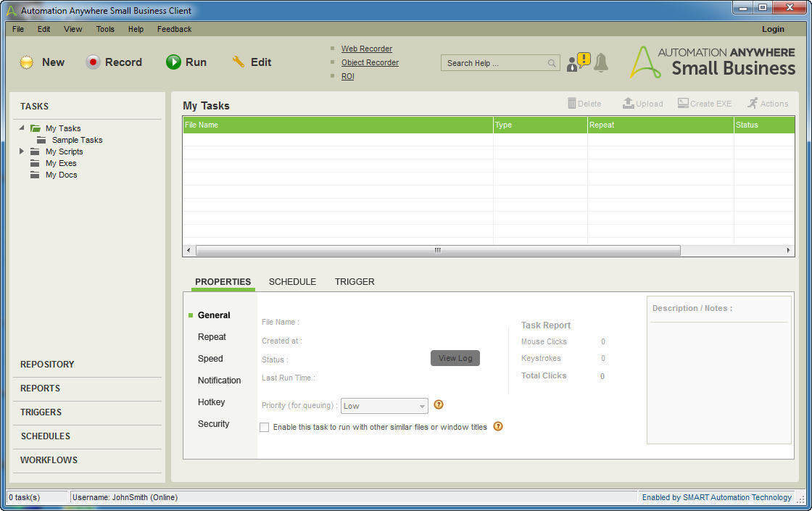Switch to the SCHEDULE tab
Screen dimensions: 812x511
coord(292,281)
